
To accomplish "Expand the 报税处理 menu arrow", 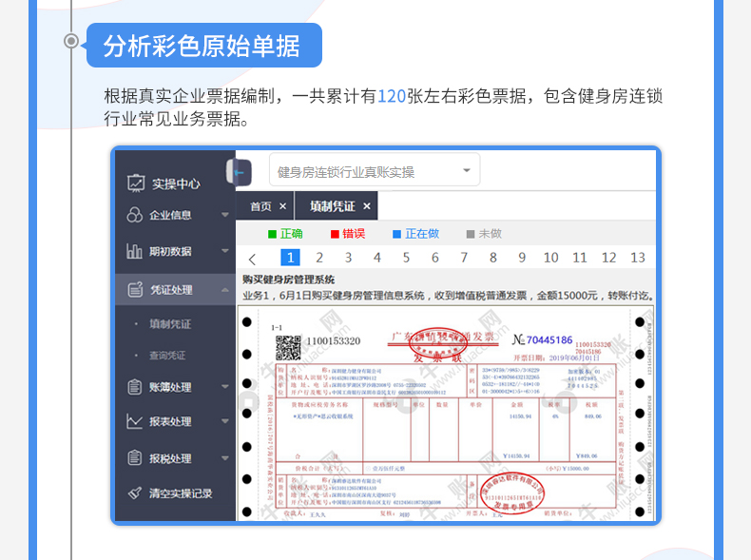I will (225, 458).
